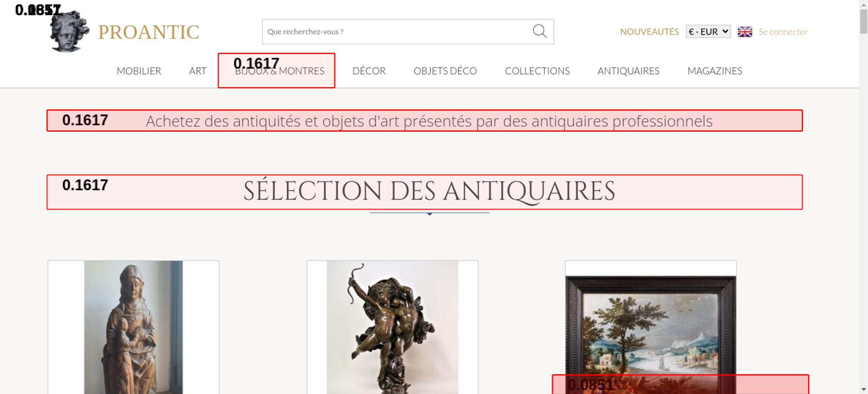Open the framed landscape painting thumbnail
Image resolution: width=868 pixels, height=394 pixels.
(650, 321)
